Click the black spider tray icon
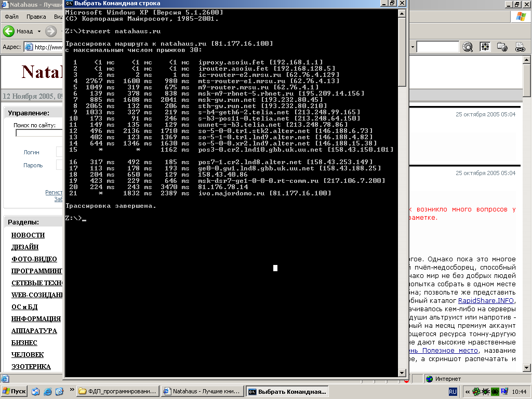This screenshot has height=399, width=532. click(486, 392)
